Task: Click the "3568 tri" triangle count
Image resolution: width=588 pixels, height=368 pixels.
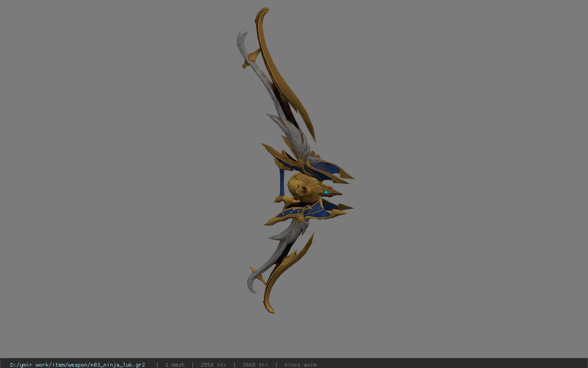Action: click(x=255, y=365)
